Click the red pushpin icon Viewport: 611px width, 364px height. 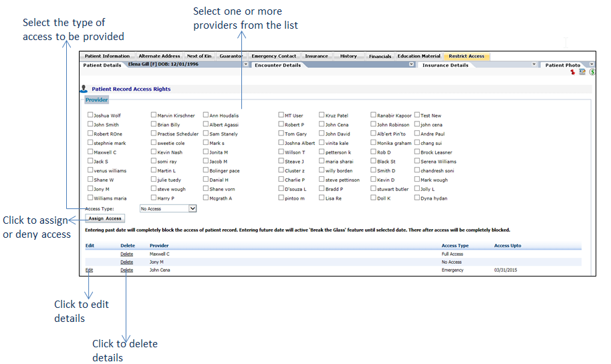[572, 72]
